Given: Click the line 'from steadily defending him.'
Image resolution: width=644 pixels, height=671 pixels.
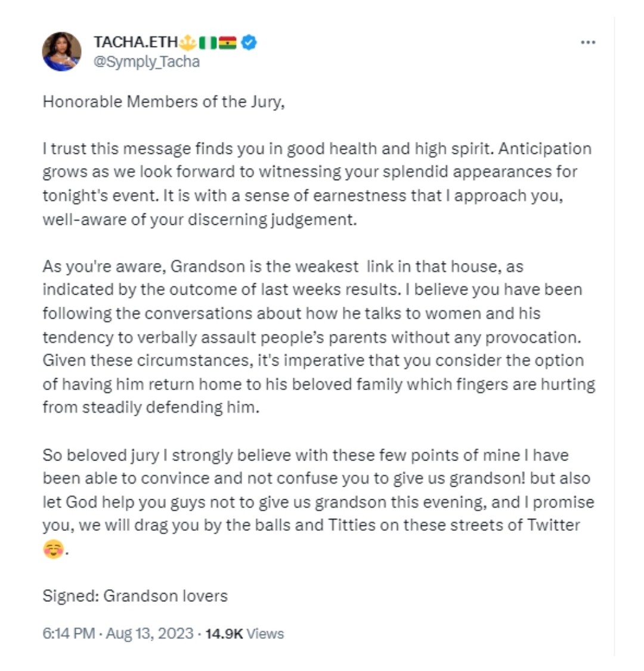Looking at the screenshot, I should [151, 407].
